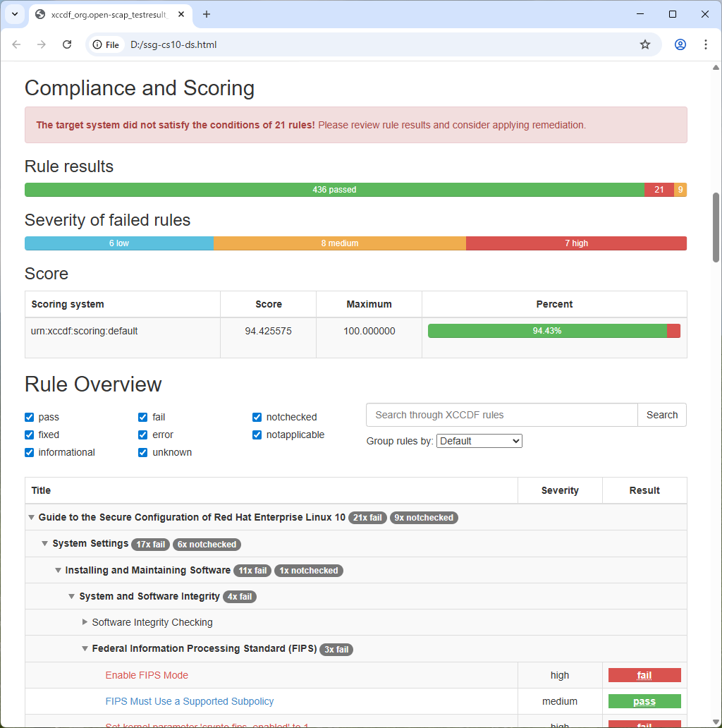Open a new browser tab
Image resolution: width=722 pixels, height=728 pixels.
[x=207, y=14]
